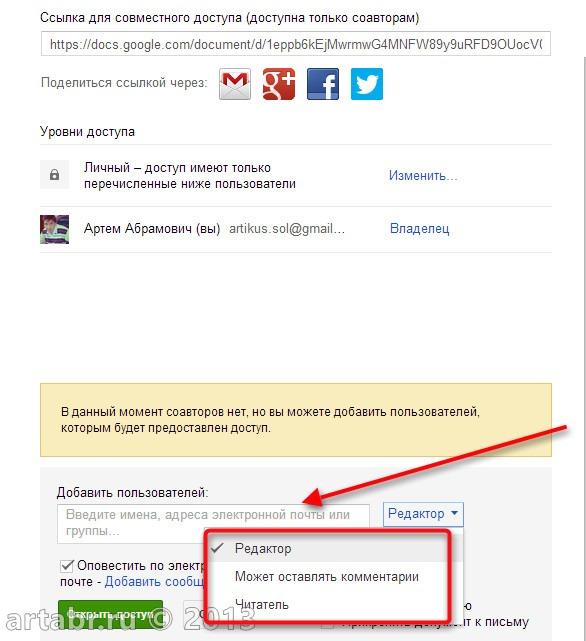586x641 pixels.
Task: Open the Редактор role dropdown
Action: (423, 514)
